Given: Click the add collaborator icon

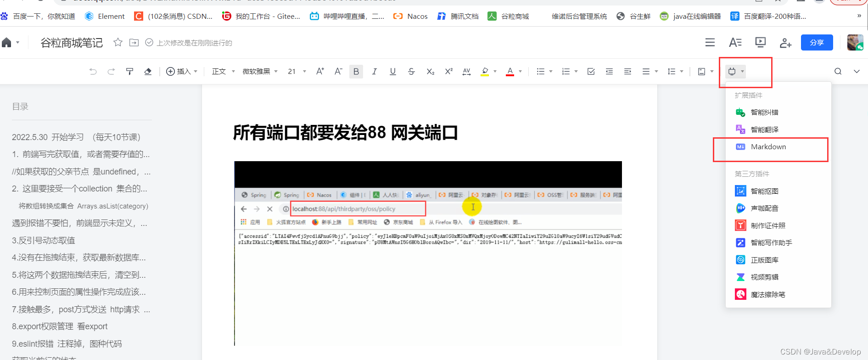Looking at the screenshot, I should pos(785,43).
